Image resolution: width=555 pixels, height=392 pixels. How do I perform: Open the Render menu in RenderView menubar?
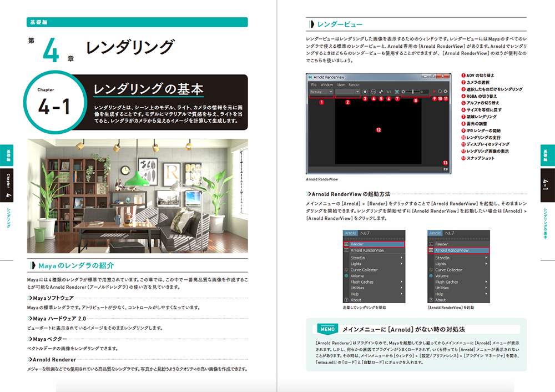(354, 84)
